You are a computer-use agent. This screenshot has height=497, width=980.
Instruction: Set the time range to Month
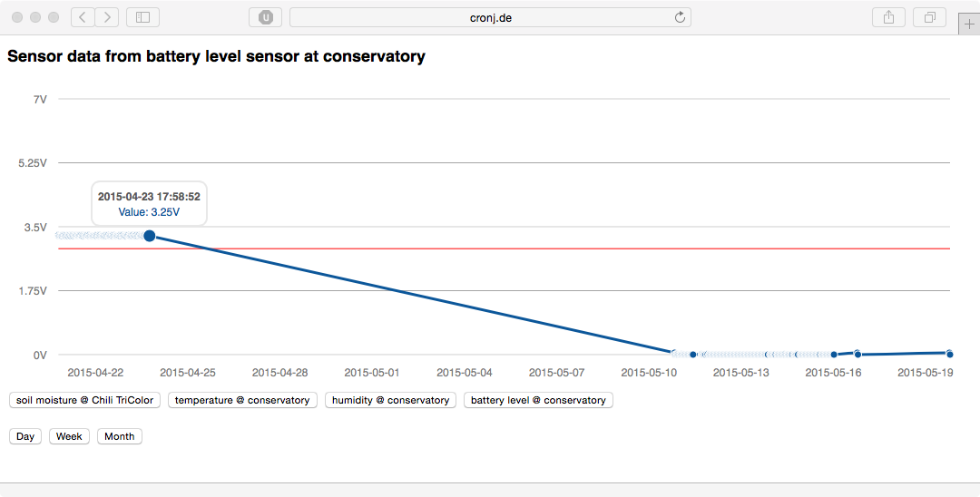(x=120, y=436)
